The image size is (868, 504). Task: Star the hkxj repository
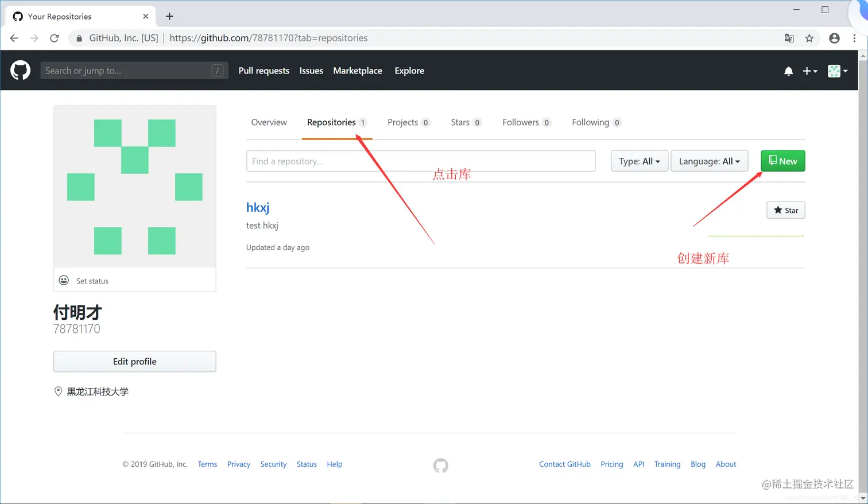[786, 210]
